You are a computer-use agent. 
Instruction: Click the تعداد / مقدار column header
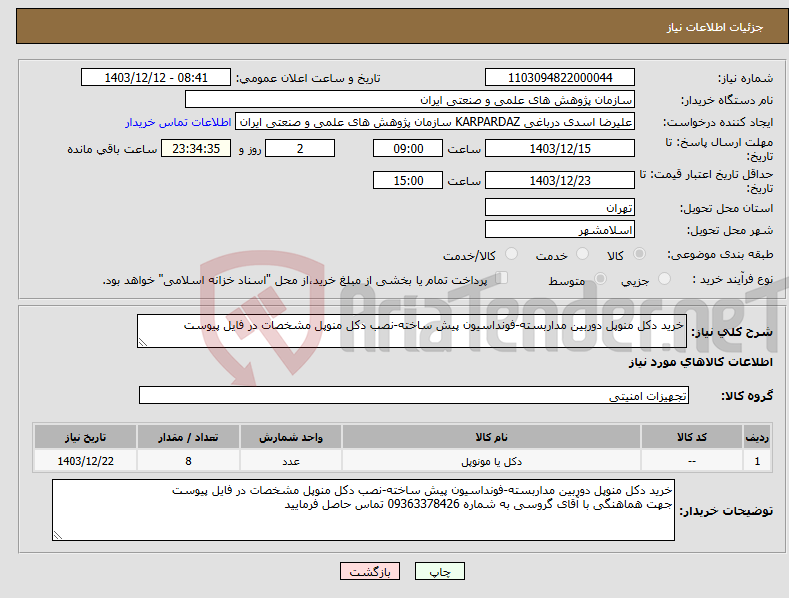[188, 437]
